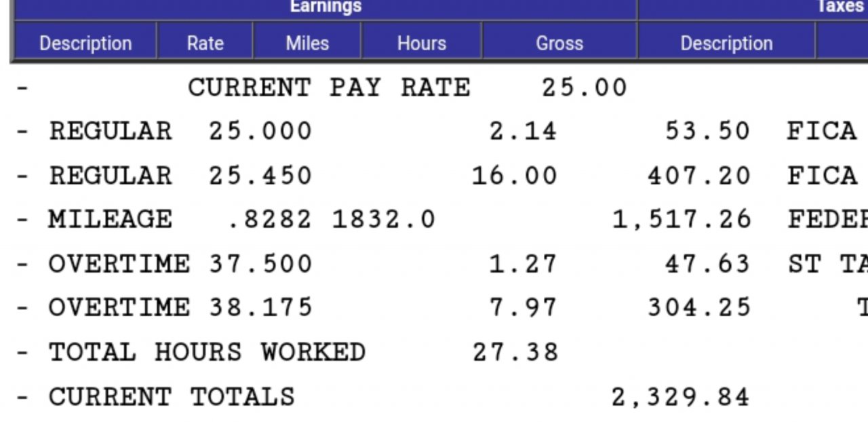Select the 407.20 gross amount

(699, 176)
